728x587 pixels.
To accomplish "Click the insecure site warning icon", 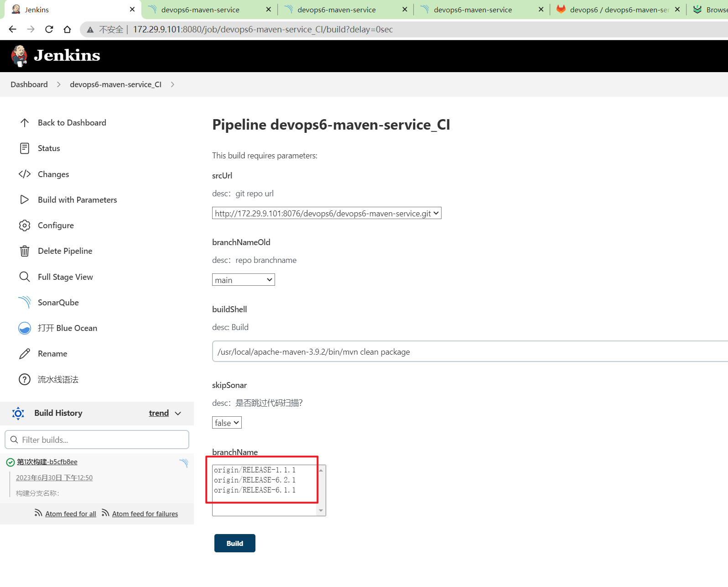I will (90, 30).
